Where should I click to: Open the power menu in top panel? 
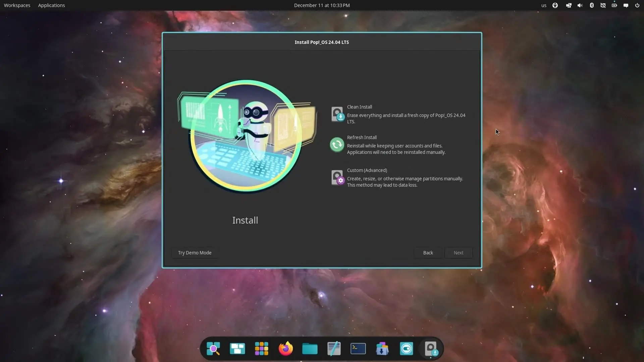[637, 5]
